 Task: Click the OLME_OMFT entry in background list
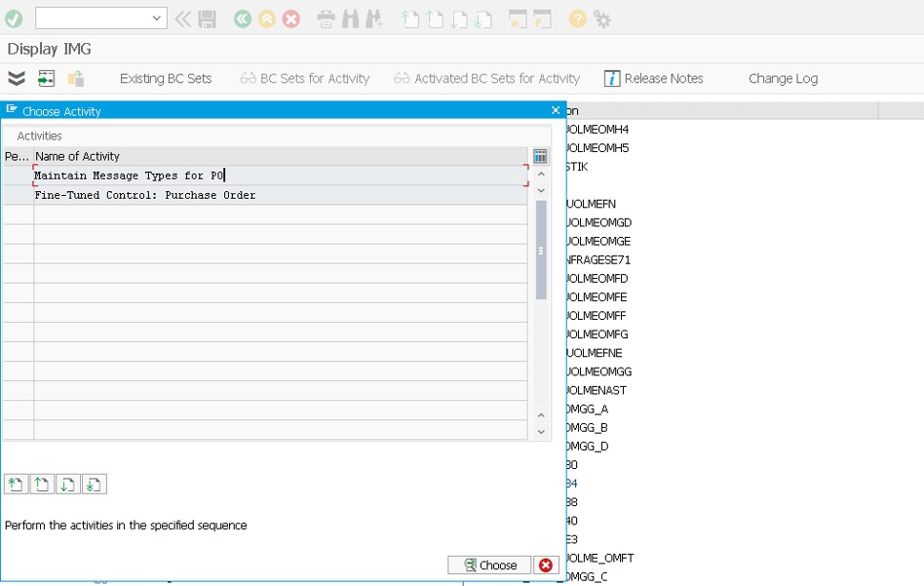pyautogui.click(x=599, y=558)
